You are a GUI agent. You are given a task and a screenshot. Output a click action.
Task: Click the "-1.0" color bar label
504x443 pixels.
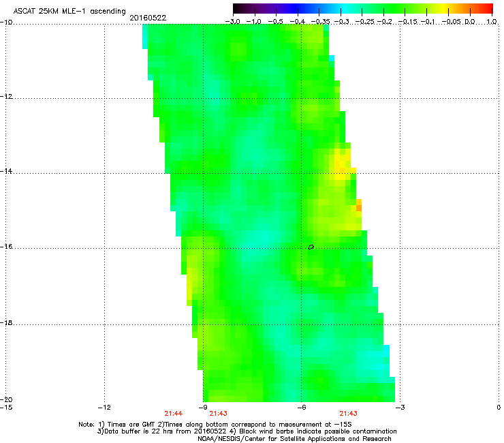pos(255,22)
